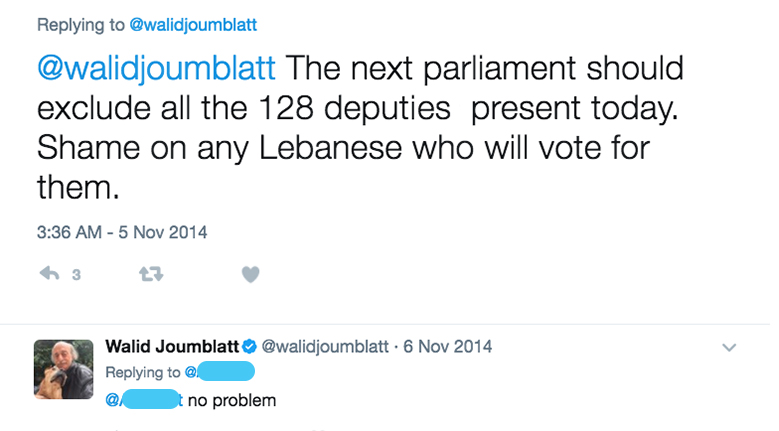Like the tweet with the heart icon
Screen dimensions: 779x431
click(x=251, y=274)
